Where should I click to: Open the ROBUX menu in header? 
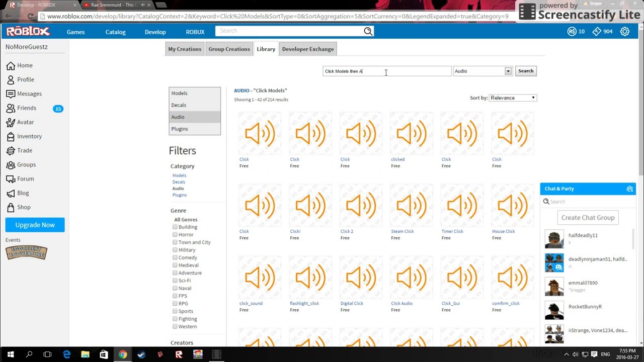[x=195, y=32]
